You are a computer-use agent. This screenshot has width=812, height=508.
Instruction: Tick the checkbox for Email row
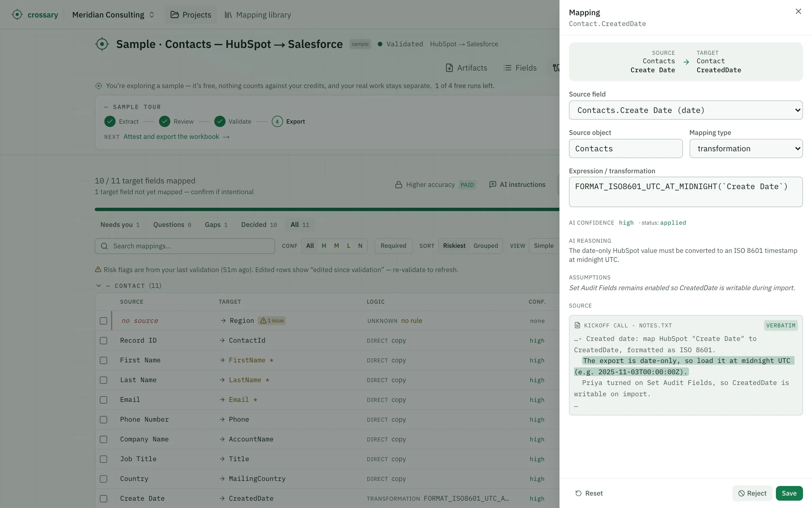tap(104, 400)
